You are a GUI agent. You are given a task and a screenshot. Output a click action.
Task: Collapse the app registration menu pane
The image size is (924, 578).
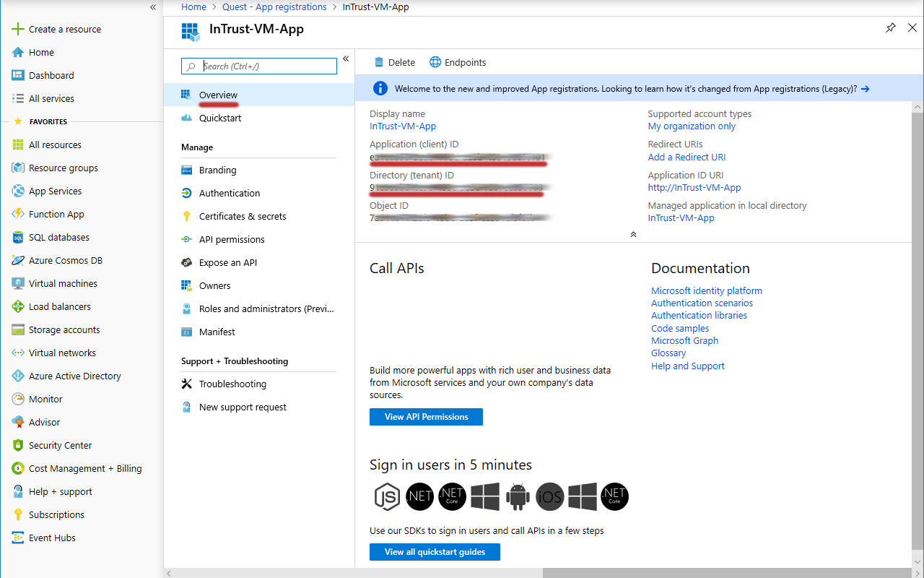coord(346,59)
